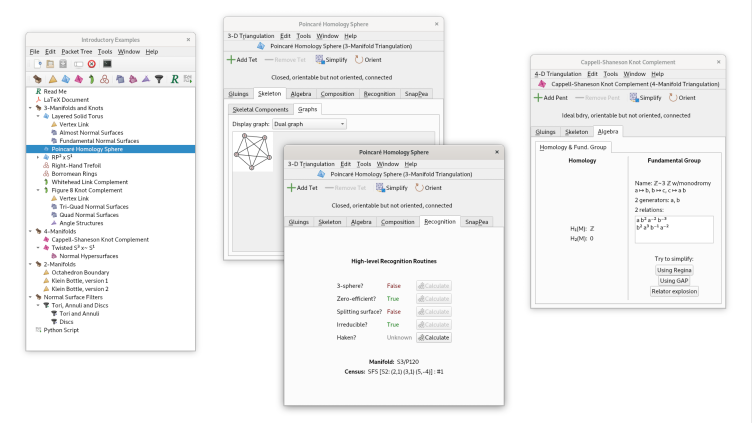Click the Using GAP button

coord(674,281)
